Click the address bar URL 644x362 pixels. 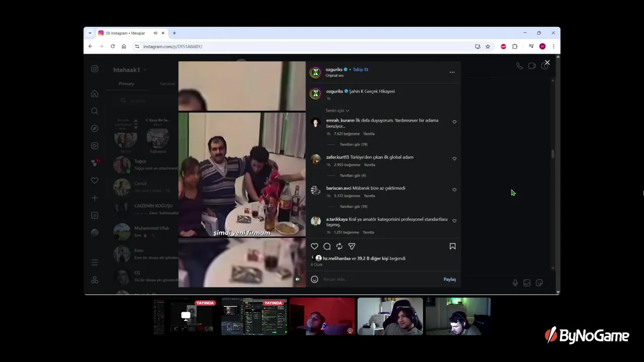coord(173,47)
